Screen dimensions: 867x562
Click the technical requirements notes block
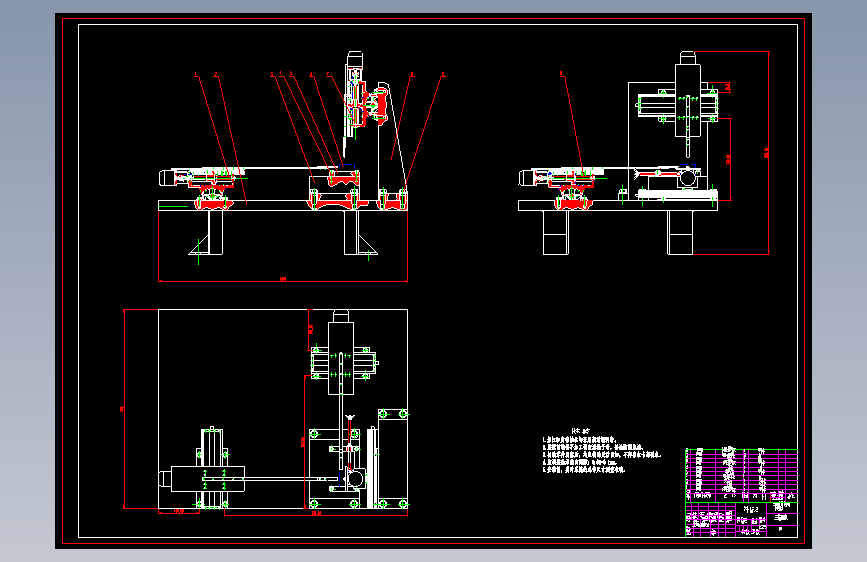[x=602, y=450]
